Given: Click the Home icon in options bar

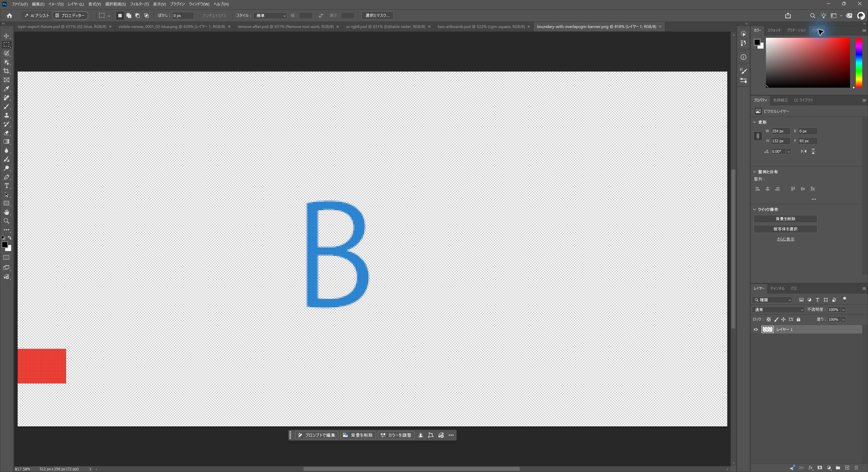Looking at the screenshot, I should (9, 15).
